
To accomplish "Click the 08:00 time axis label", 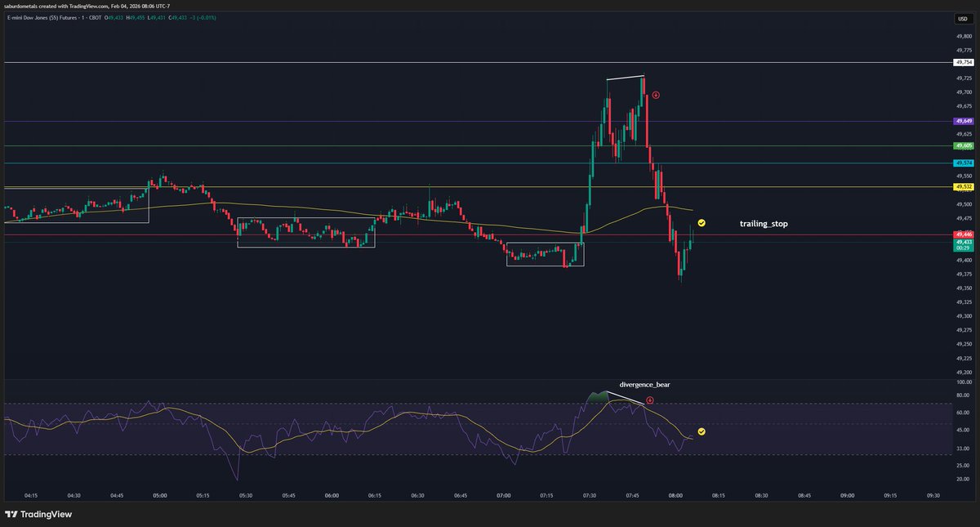I will 675,495.
